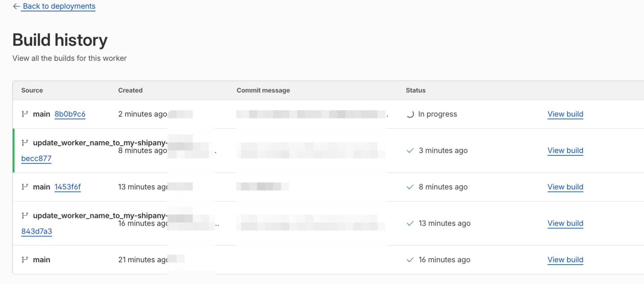Viewport: 644px width, 284px height.
Task: Click the In progress spinner icon
Action: [x=410, y=115]
